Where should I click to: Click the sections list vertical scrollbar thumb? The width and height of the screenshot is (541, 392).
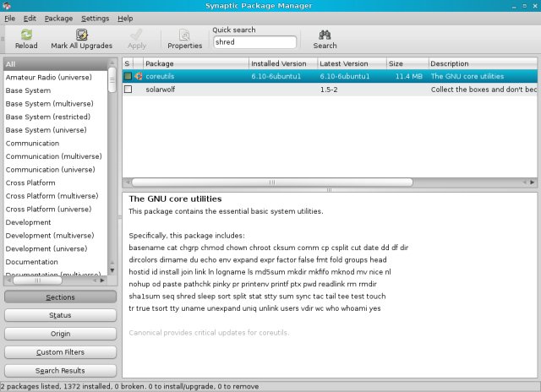point(112,79)
